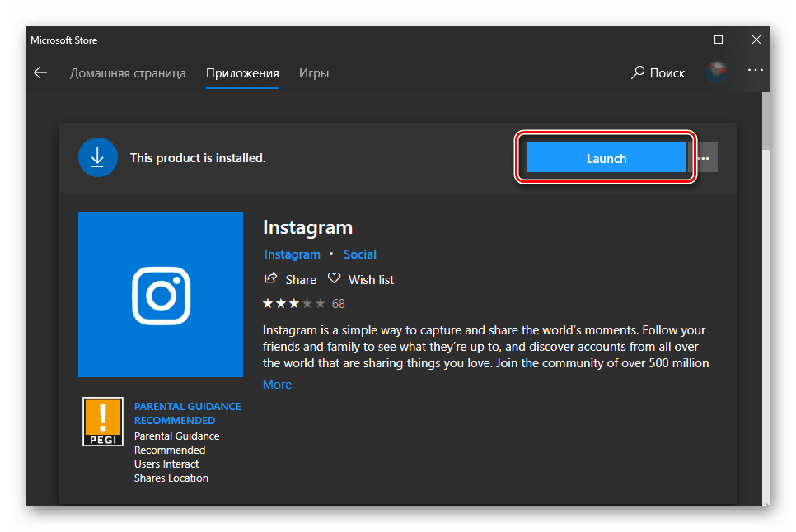This screenshot has height=532, width=796.
Task: Click 'This product is installed.' text
Action: pyautogui.click(x=198, y=158)
